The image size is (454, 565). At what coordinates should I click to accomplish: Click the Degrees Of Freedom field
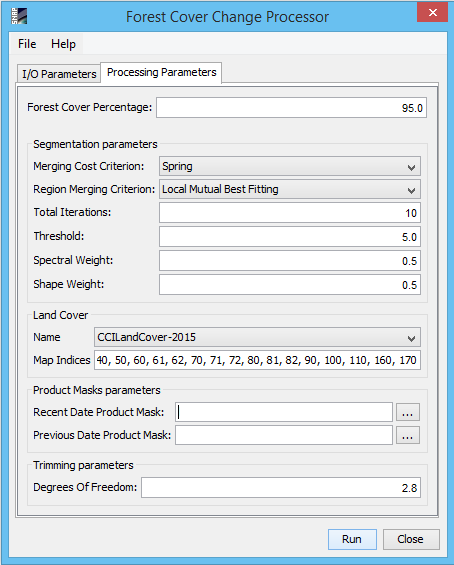(x=281, y=488)
